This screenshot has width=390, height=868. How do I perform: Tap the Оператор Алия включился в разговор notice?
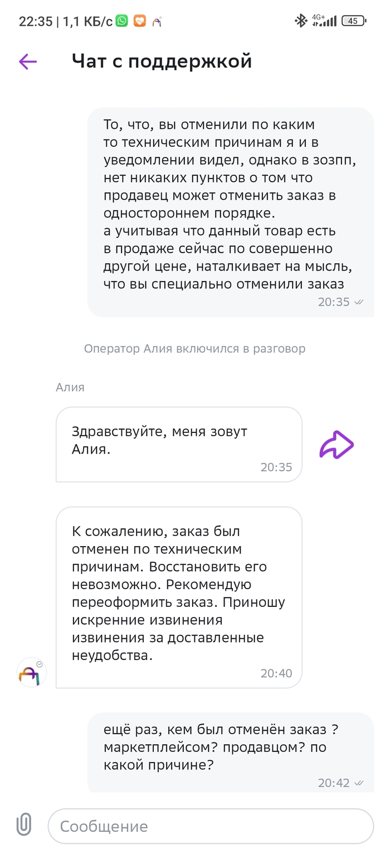pyautogui.click(x=194, y=349)
